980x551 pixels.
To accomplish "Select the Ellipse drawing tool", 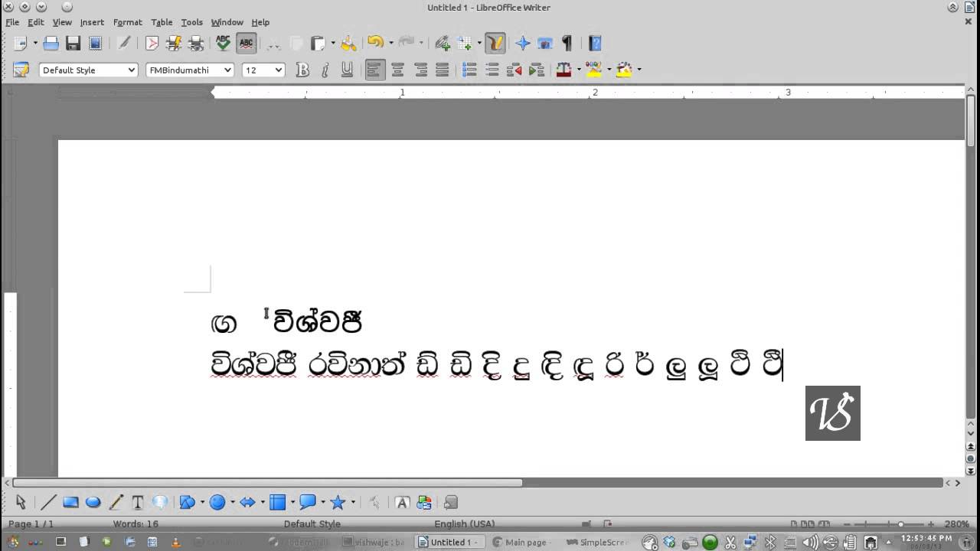I will [93, 502].
